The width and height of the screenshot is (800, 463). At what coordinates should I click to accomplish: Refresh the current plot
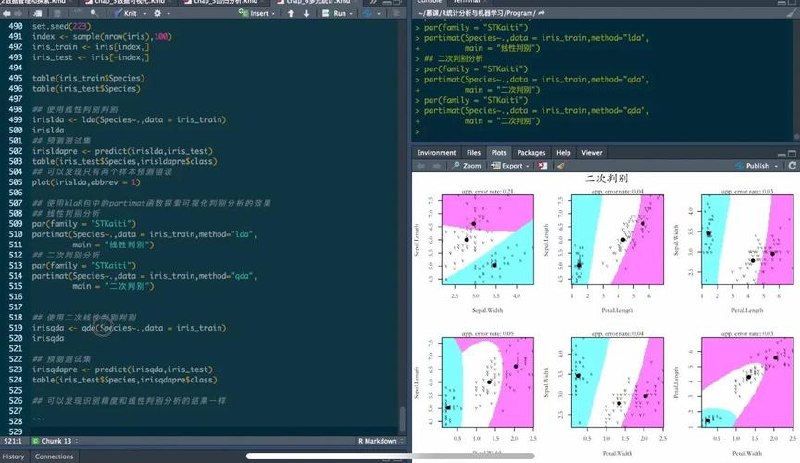point(792,165)
